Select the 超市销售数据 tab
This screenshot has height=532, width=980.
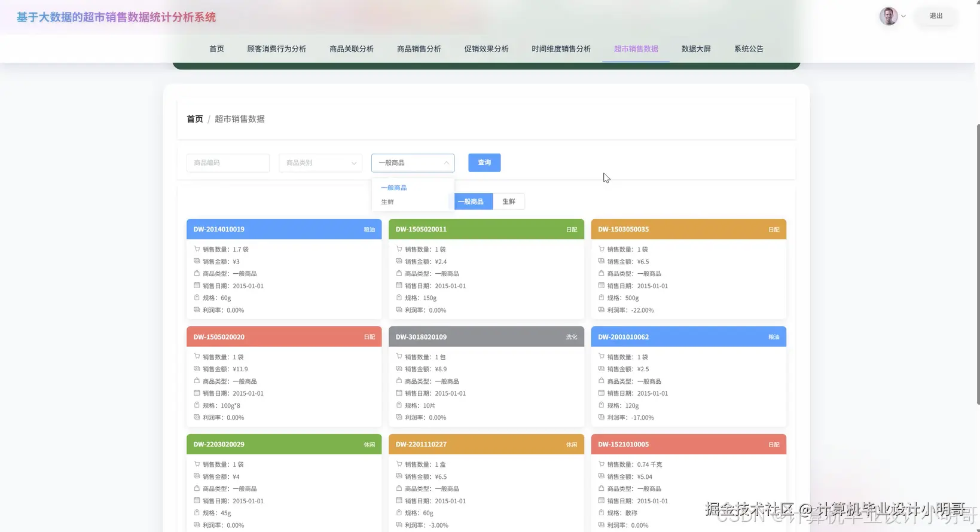click(x=636, y=49)
